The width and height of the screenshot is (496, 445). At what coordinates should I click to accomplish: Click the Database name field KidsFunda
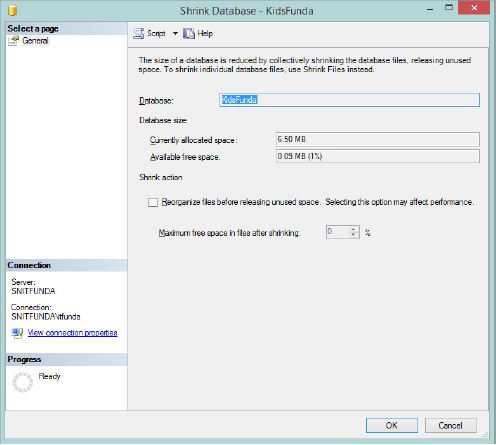pos(349,100)
